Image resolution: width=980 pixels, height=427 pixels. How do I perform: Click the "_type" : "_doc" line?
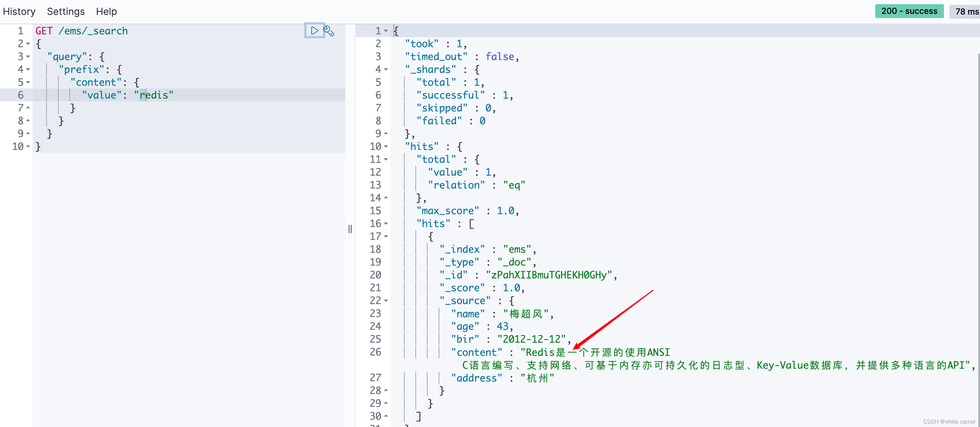(x=488, y=262)
